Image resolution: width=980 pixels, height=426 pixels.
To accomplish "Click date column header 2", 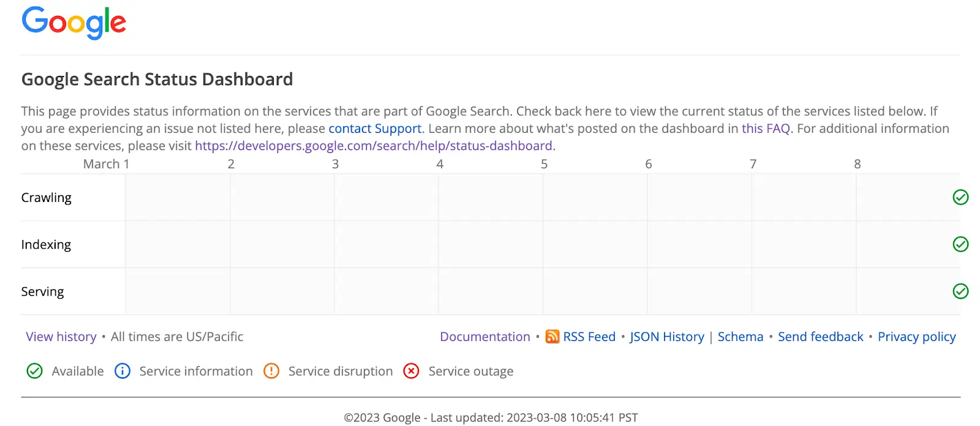I will point(231,164).
